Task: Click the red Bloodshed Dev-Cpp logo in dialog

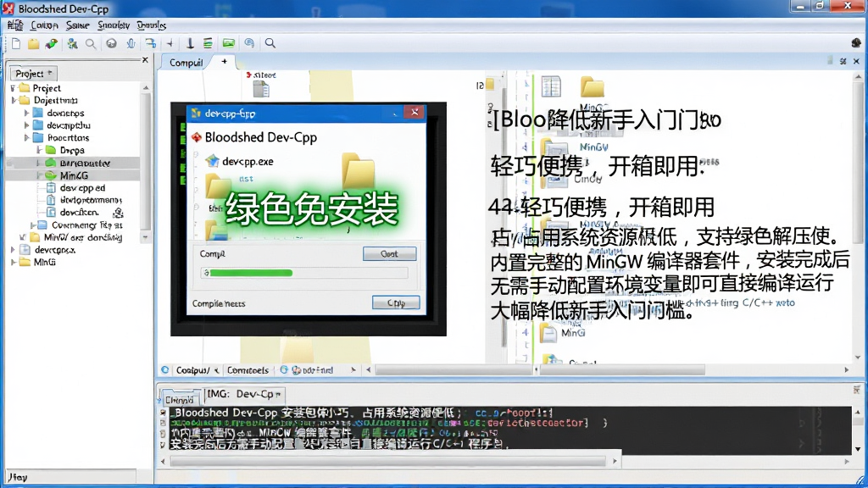Action: [x=197, y=137]
